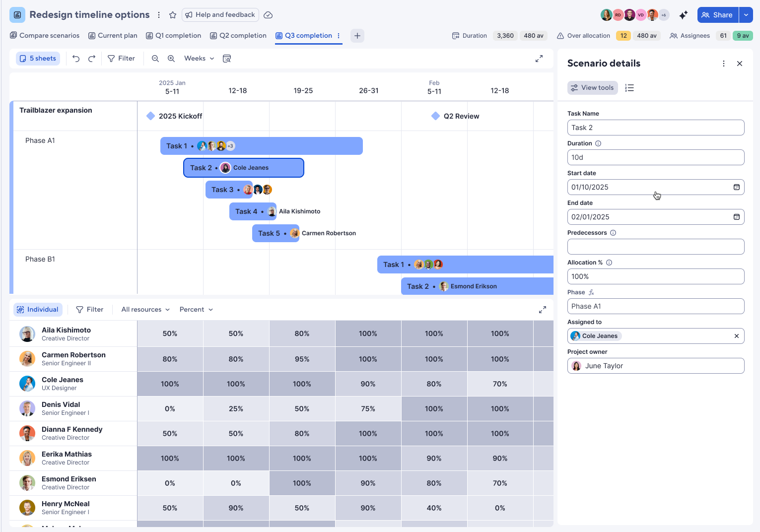Image resolution: width=760 pixels, height=532 pixels.
Task: Switch to Q2 completion tab
Action: pos(238,36)
